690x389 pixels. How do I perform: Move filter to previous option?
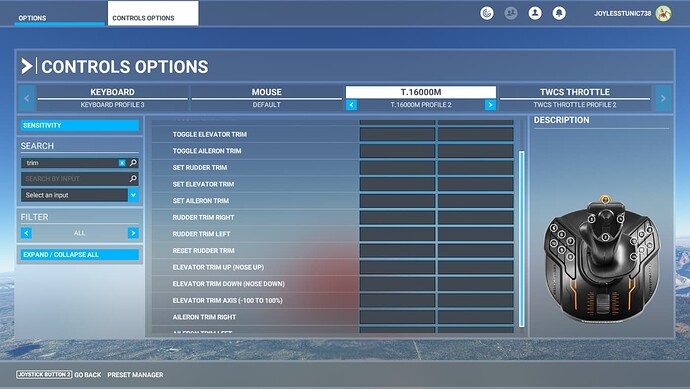click(x=26, y=233)
